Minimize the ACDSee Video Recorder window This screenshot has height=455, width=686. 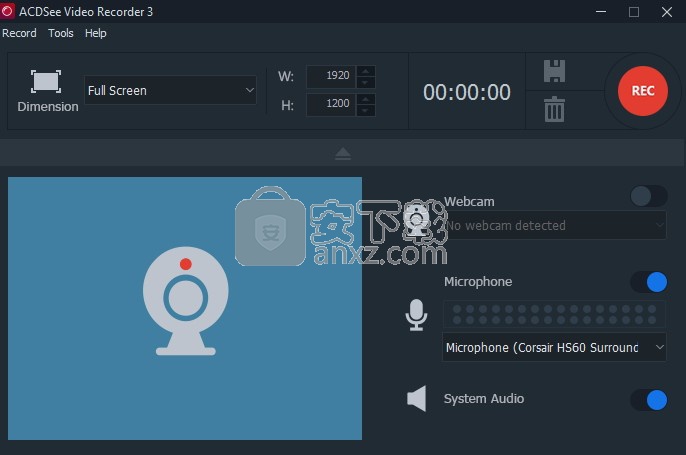click(x=601, y=12)
